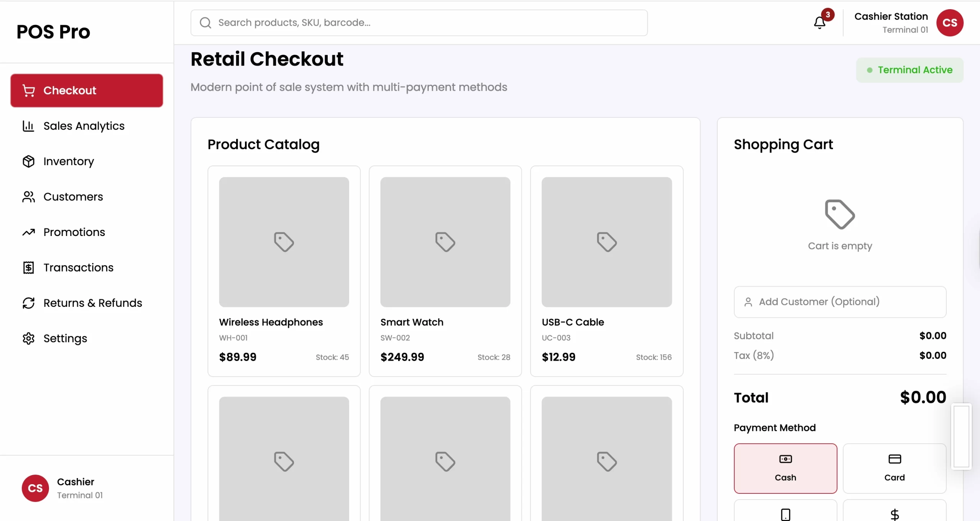Click the USB-C Cable product image
This screenshot has width=980, height=521.
coord(606,242)
